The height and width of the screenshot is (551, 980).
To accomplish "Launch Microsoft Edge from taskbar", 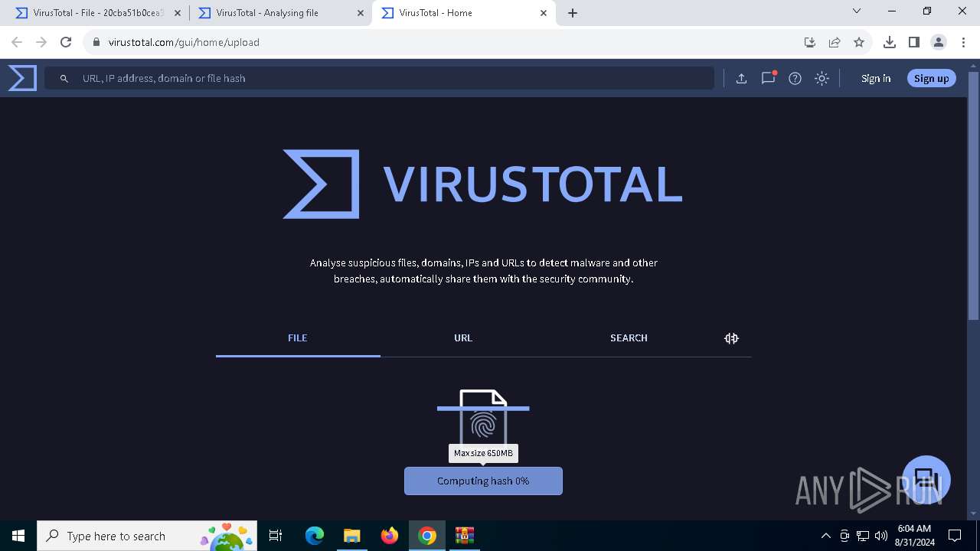I will 315,536.
